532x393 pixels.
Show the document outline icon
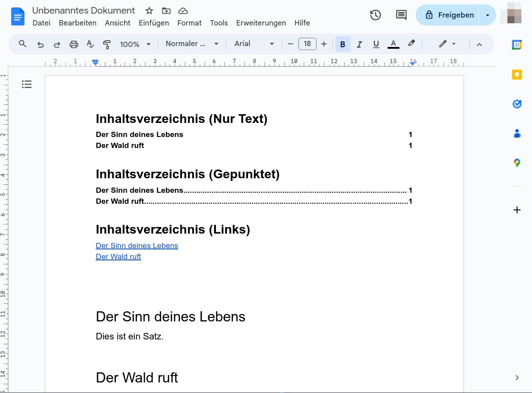pyautogui.click(x=27, y=84)
